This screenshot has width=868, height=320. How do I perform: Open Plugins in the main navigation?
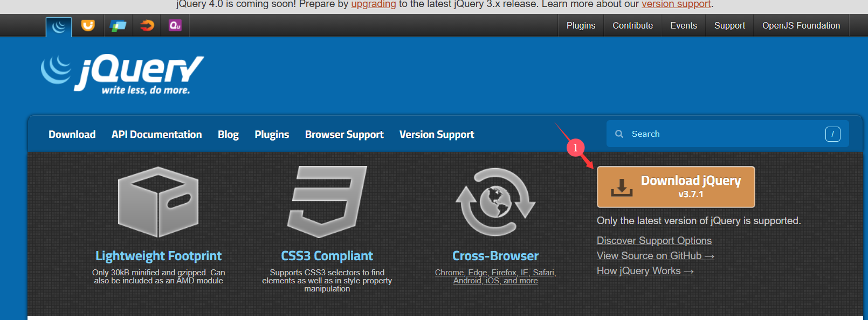tap(272, 135)
